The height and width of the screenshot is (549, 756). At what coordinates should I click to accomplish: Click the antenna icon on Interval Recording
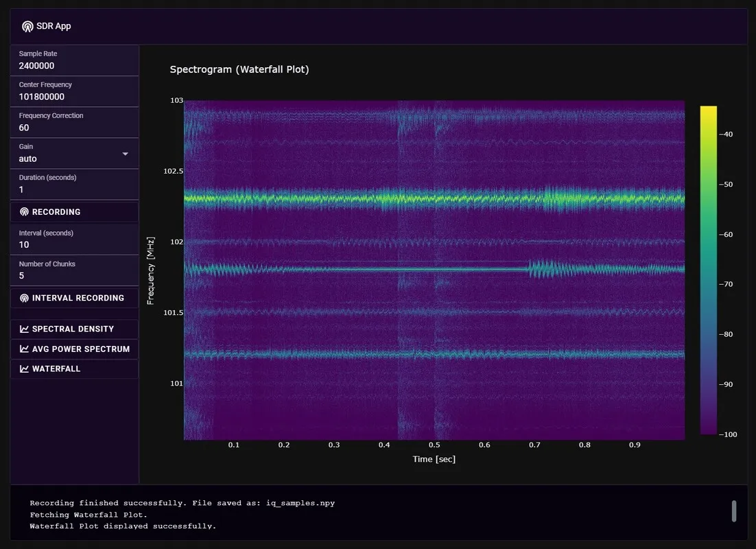tap(24, 298)
